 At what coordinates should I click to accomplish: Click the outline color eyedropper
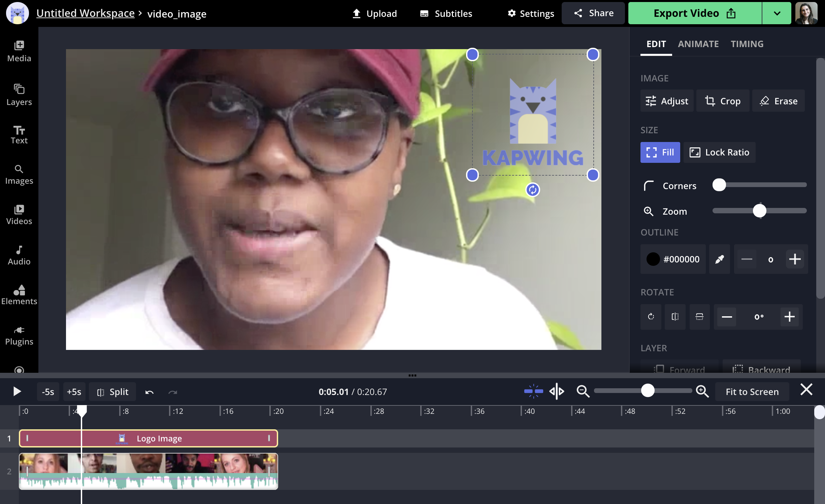click(x=719, y=259)
